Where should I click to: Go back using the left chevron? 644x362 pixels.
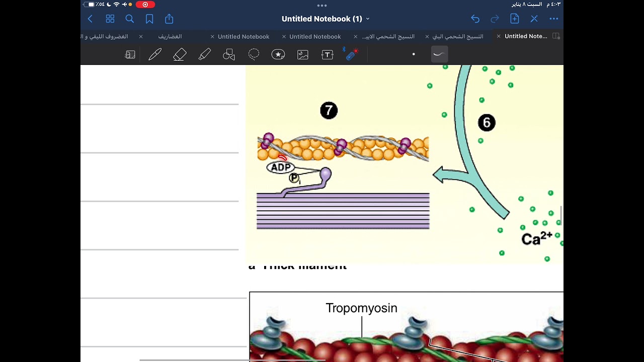coord(90,19)
